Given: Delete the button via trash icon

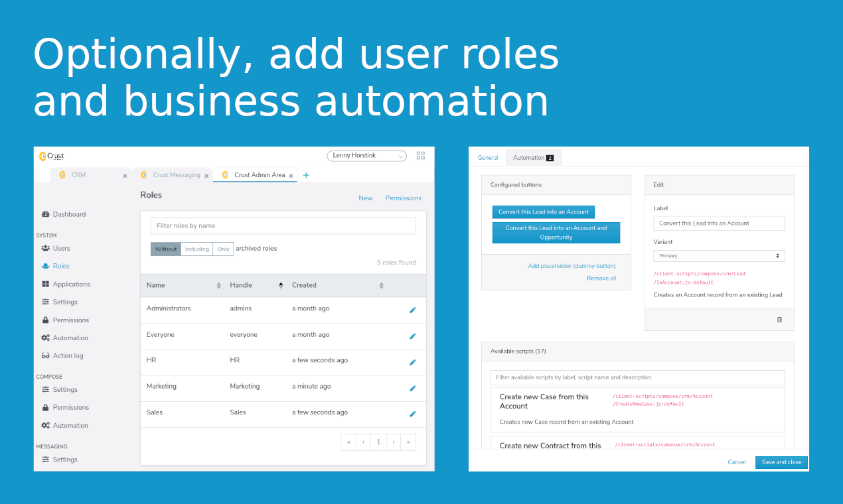Looking at the screenshot, I should (779, 320).
